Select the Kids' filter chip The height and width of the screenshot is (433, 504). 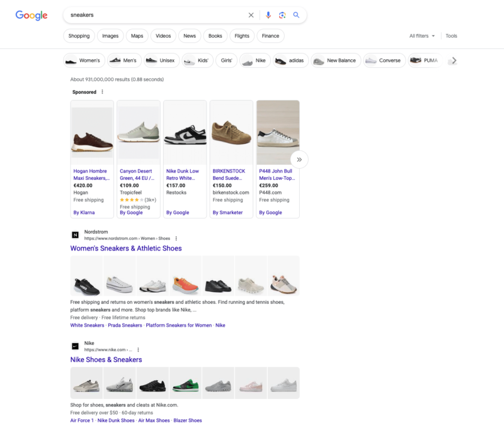[x=197, y=60]
